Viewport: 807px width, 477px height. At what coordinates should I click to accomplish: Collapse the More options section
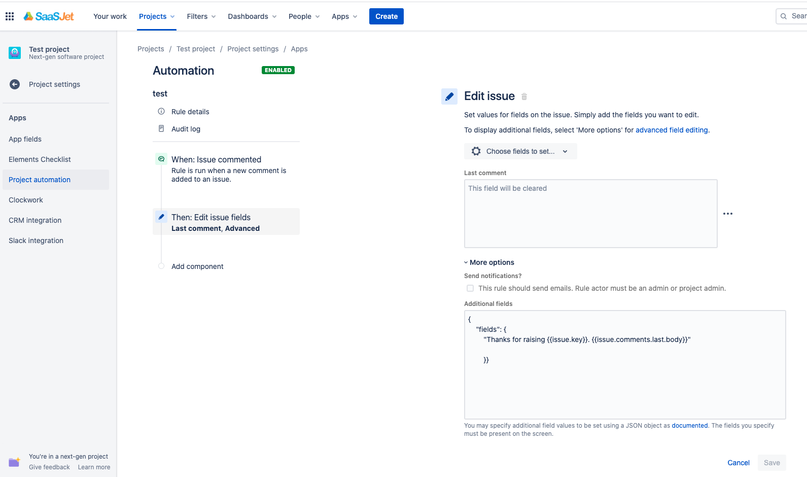(x=489, y=262)
